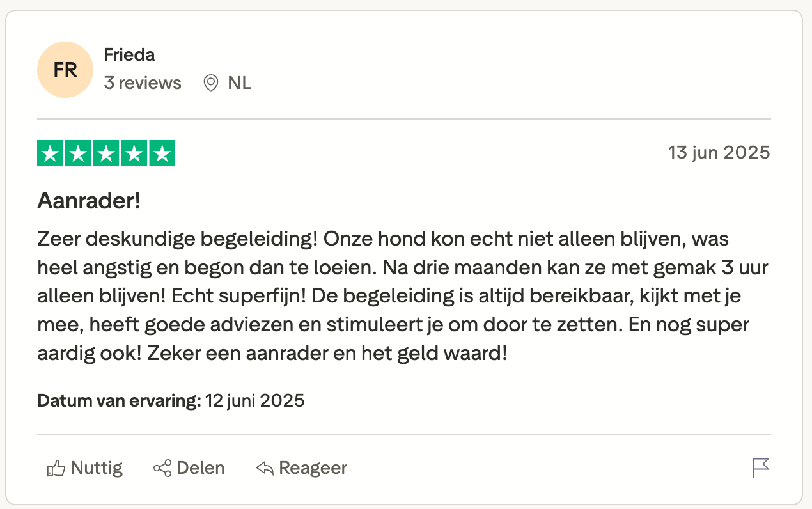Open the FR profile avatar
The width and height of the screenshot is (812, 509).
[65, 70]
